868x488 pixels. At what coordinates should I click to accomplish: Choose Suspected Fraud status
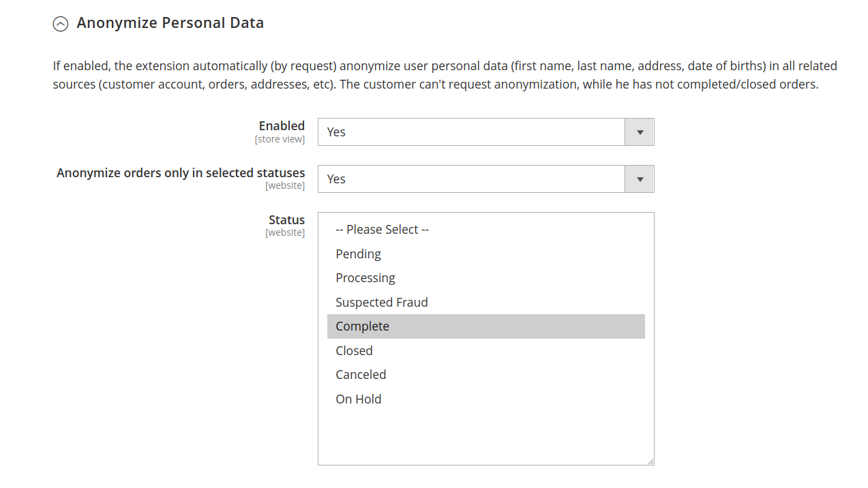pyautogui.click(x=381, y=302)
